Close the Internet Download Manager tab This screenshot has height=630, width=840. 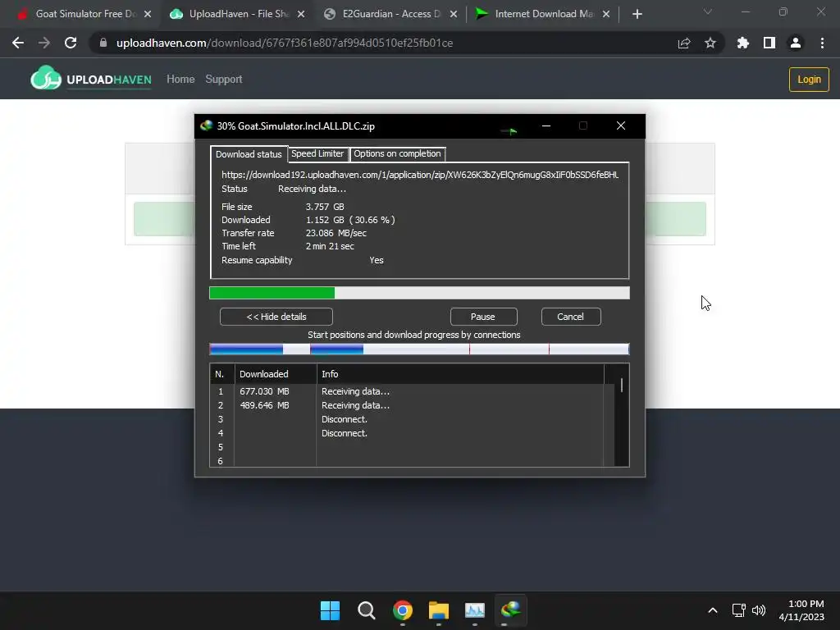(x=606, y=14)
